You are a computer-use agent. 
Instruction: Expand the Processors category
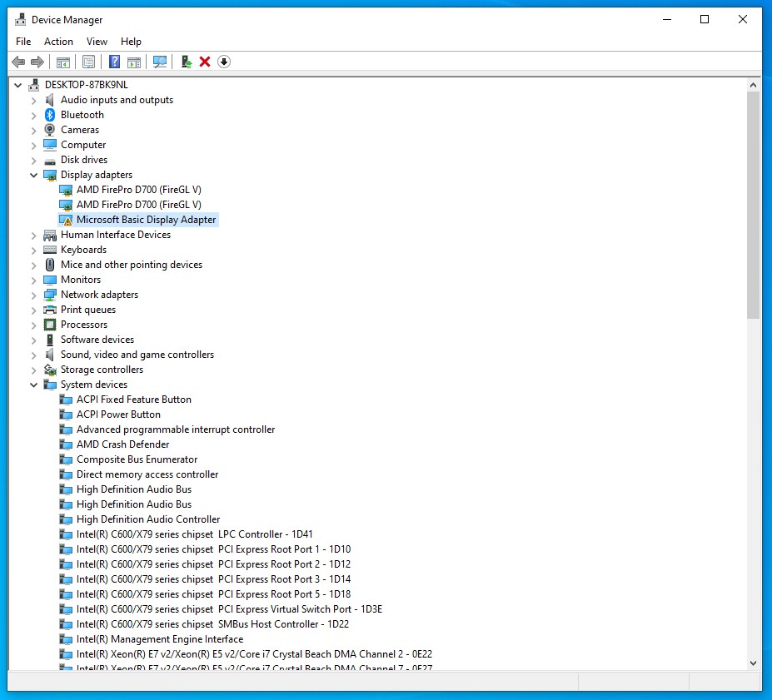coord(33,325)
